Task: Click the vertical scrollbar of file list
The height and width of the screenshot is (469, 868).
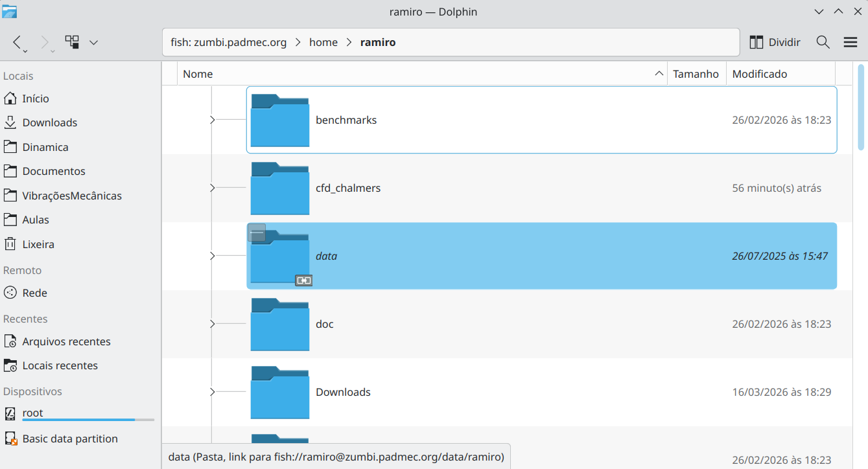Action: click(862, 107)
